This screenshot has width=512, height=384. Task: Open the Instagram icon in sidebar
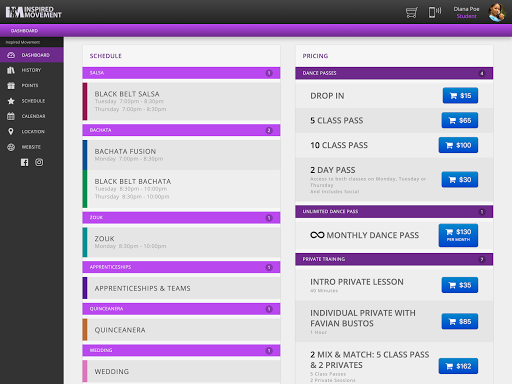tap(39, 162)
